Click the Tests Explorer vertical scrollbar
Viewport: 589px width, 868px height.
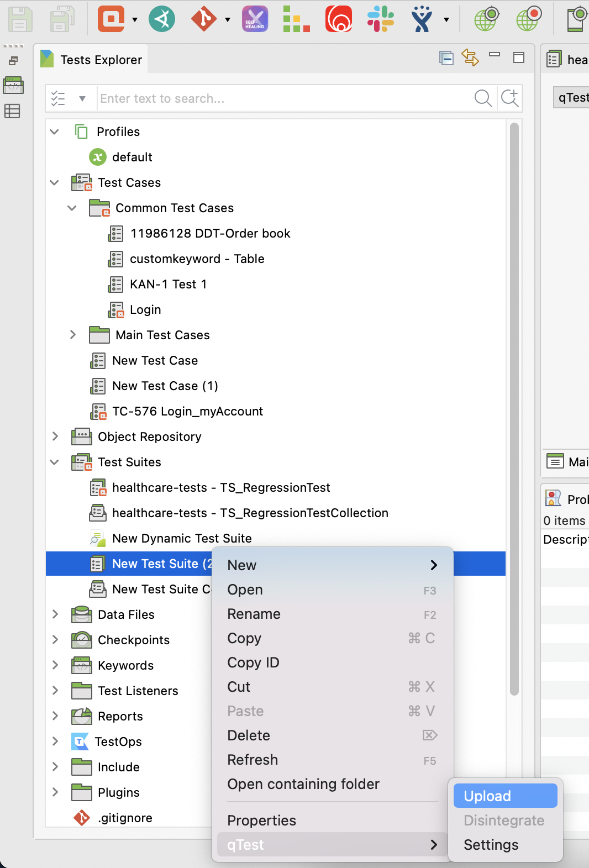tap(514, 409)
